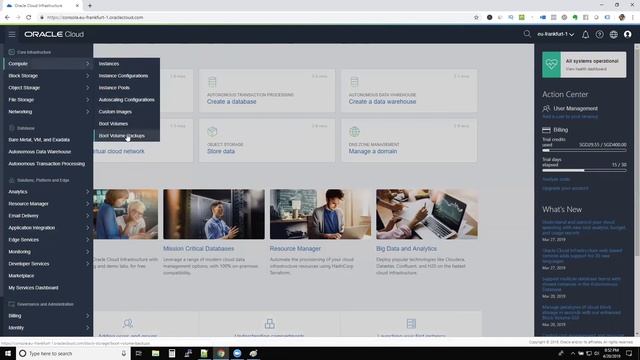Click the Autonomous Transaction Processing database icon
Screen dimensions: 640x360
[x=212, y=82]
